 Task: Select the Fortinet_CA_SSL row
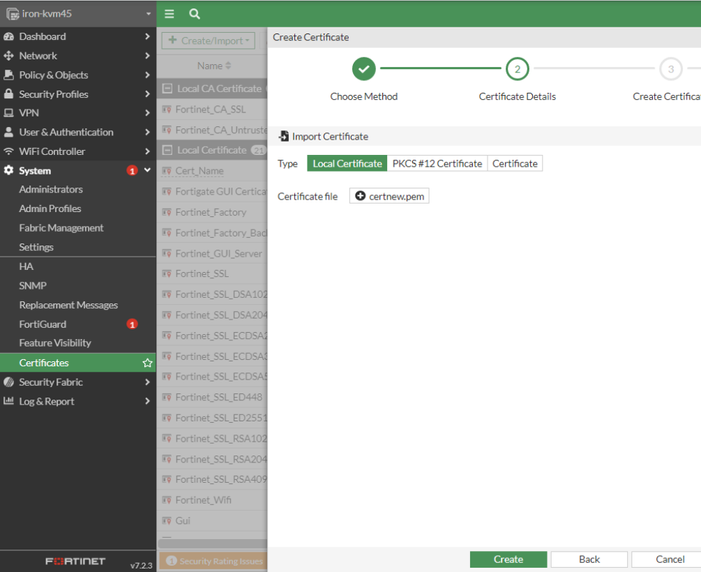click(x=212, y=110)
